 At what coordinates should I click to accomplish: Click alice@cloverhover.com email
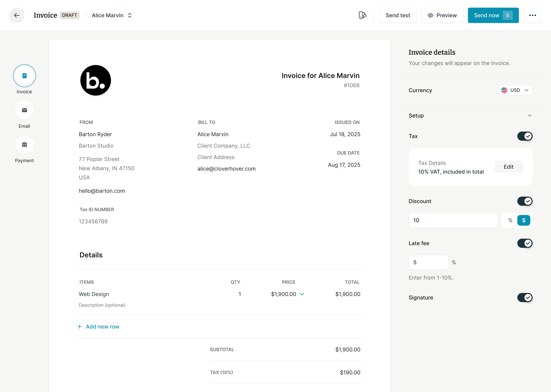point(227,169)
